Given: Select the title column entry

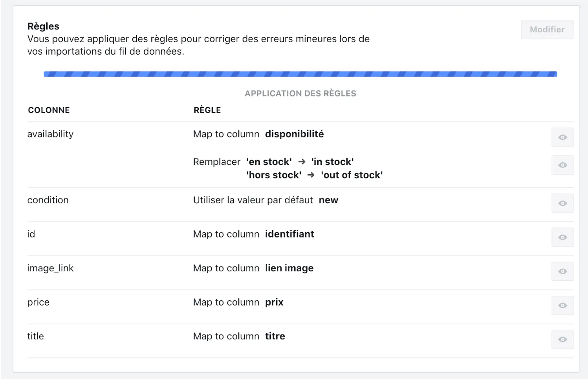Looking at the screenshot, I should [35, 336].
